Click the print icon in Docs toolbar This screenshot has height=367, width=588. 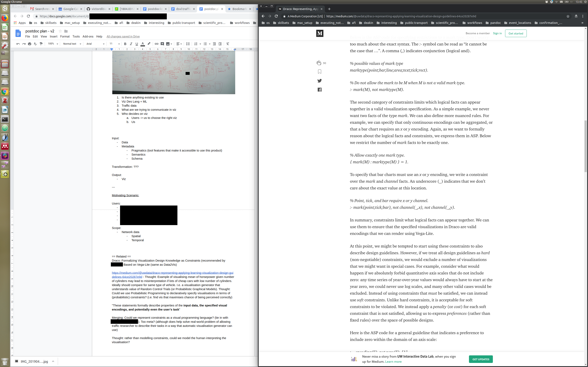(29, 44)
